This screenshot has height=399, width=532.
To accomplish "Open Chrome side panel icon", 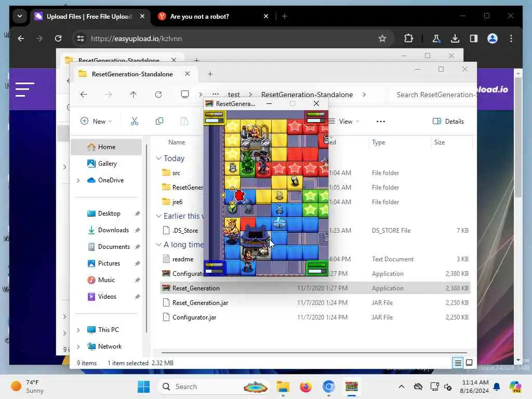I will tap(474, 38).
